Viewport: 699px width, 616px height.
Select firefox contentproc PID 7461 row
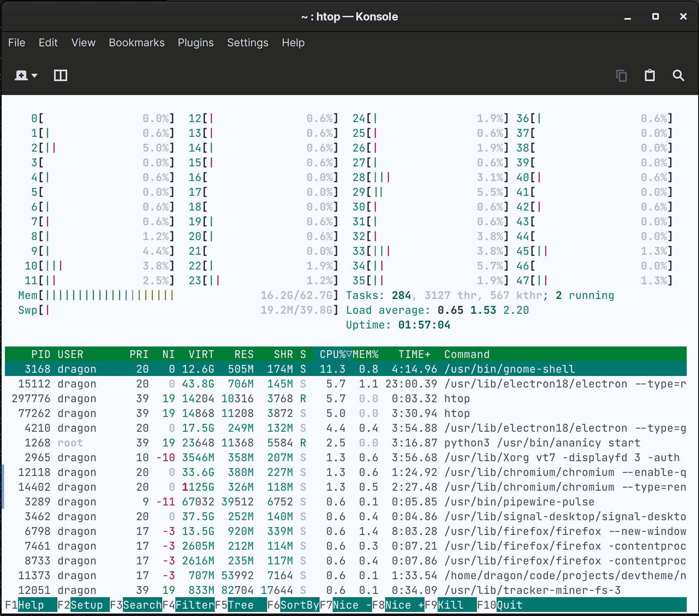tap(346, 546)
